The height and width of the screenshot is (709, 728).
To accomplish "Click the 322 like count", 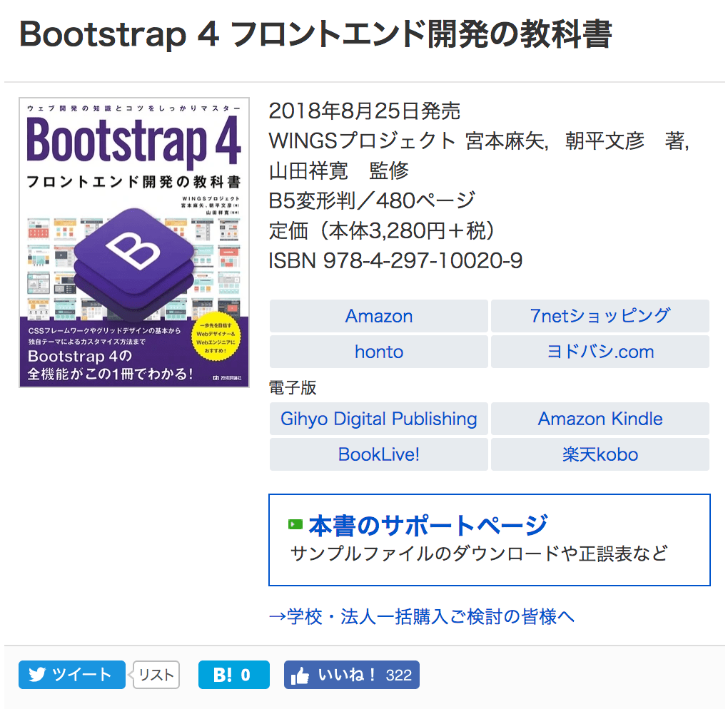I will [399, 675].
